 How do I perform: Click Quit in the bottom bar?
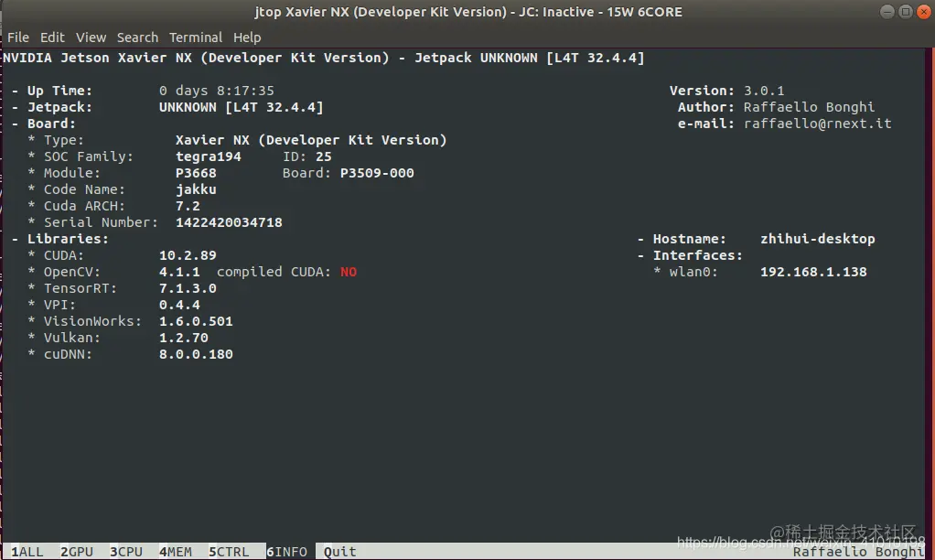340,552
